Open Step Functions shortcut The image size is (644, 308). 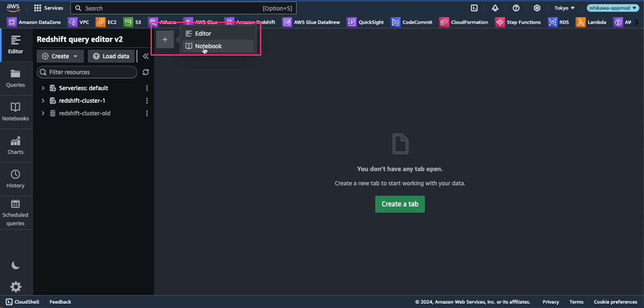pyautogui.click(x=518, y=22)
